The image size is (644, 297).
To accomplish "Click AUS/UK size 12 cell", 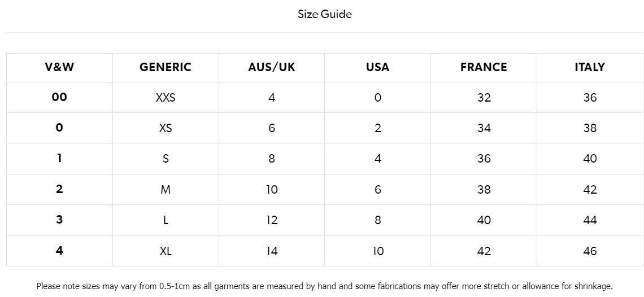I will 272,220.
